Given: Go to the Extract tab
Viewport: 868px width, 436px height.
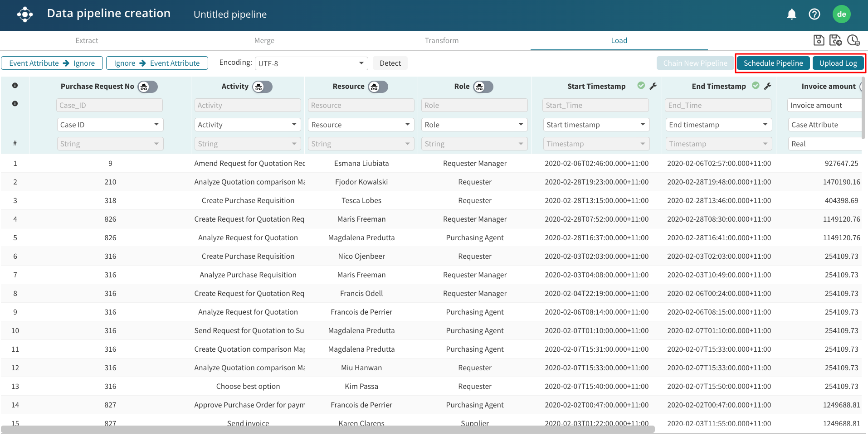Looking at the screenshot, I should [x=87, y=41].
